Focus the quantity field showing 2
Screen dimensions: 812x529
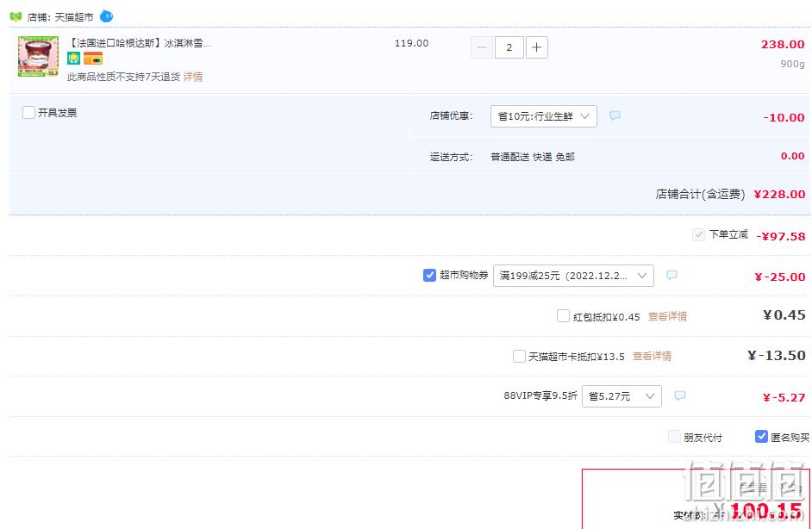pyautogui.click(x=509, y=47)
